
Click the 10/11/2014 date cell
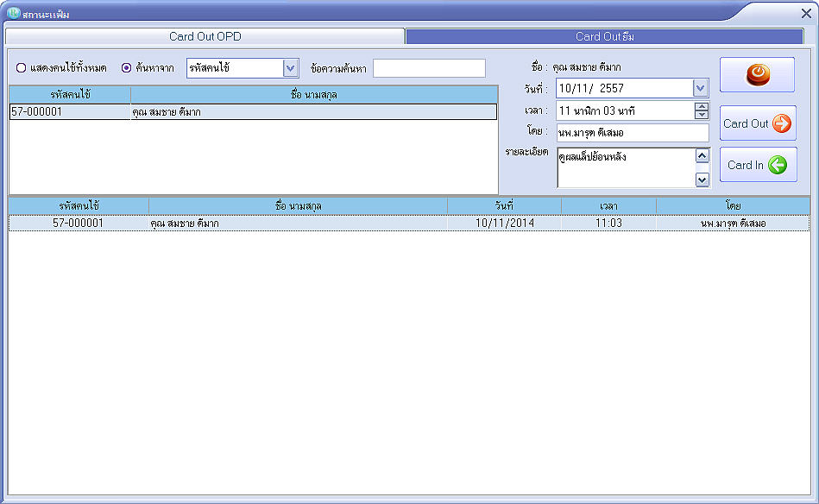coord(505,223)
